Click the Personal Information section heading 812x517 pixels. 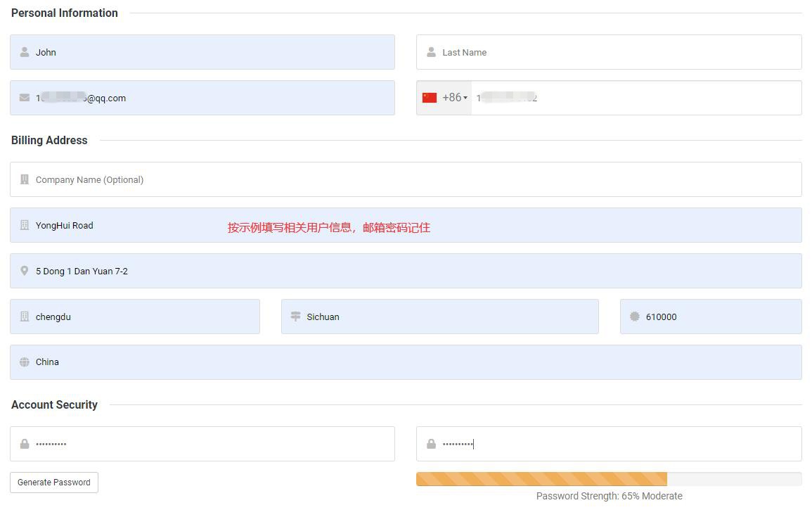click(64, 13)
